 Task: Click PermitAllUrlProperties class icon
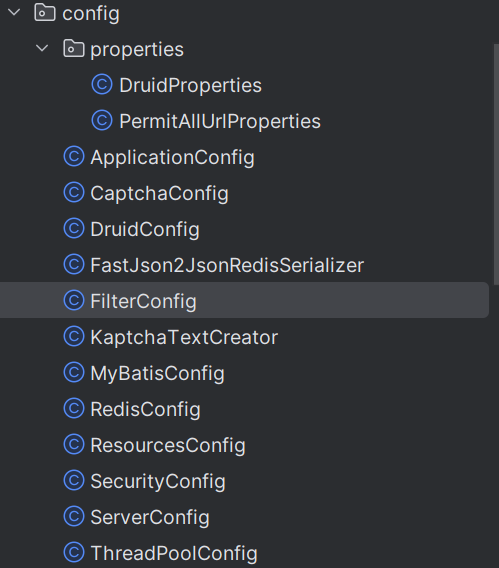[x=102, y=120]
